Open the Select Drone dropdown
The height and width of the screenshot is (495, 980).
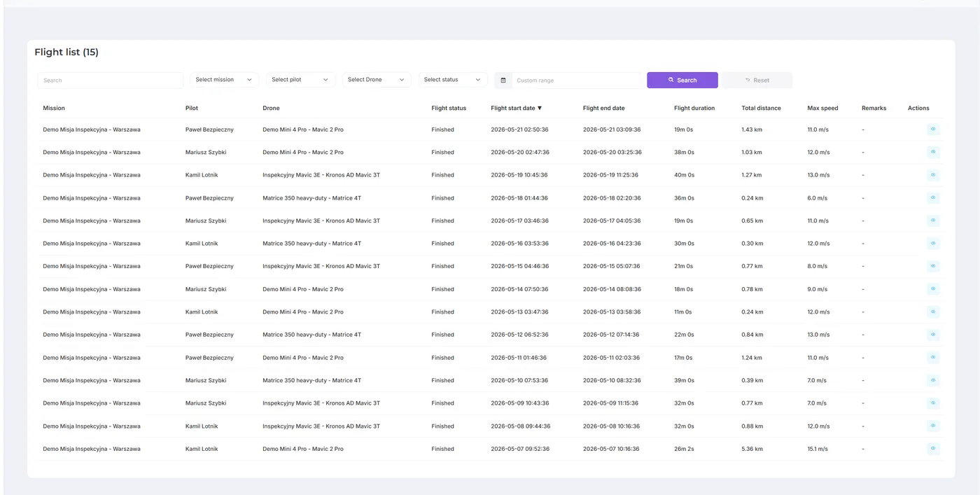377,80
